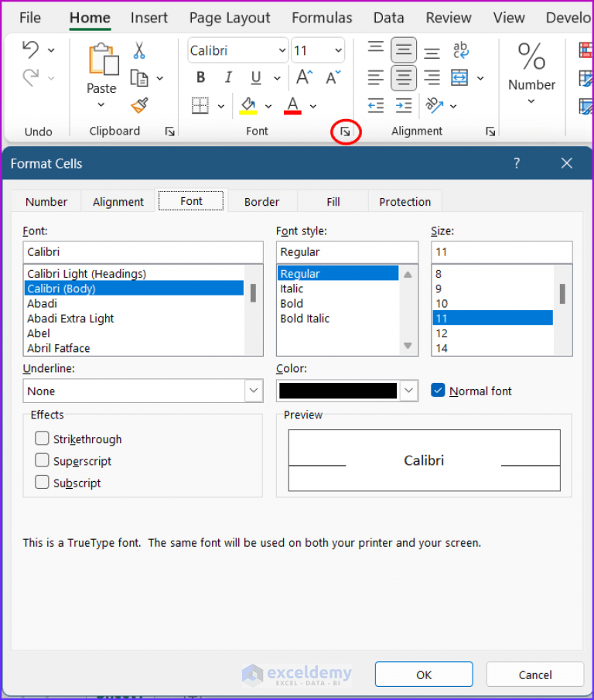Toggle Bold in the ribbon
Screen dimensions: 594x700
[x=201, y=77]
